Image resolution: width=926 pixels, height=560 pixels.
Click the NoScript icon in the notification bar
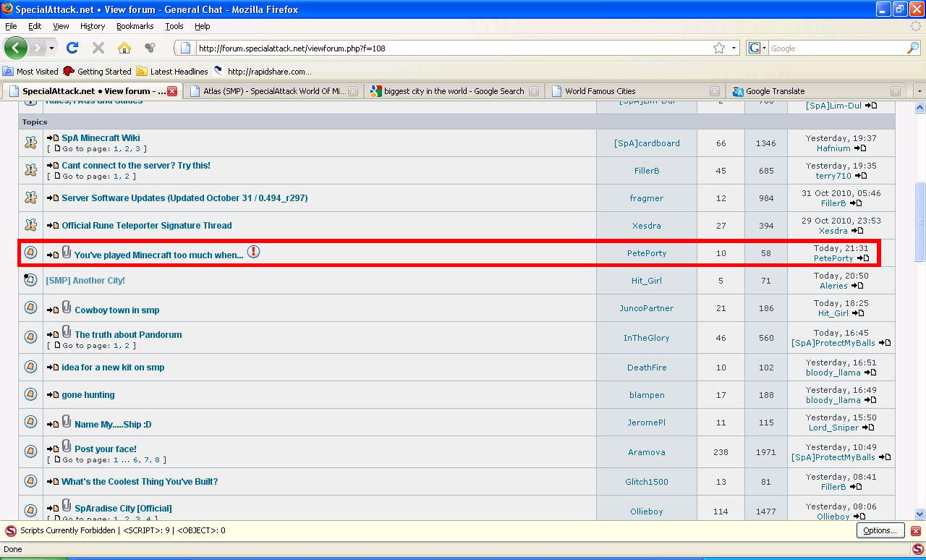pos(10,530)
